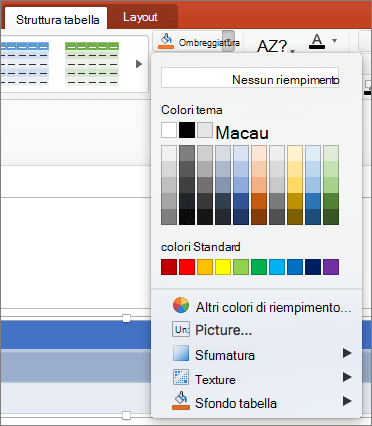This screenshot has width=372, height=426.
Task: Open the AZ? dropdown arrow
Action: [293, 51]
